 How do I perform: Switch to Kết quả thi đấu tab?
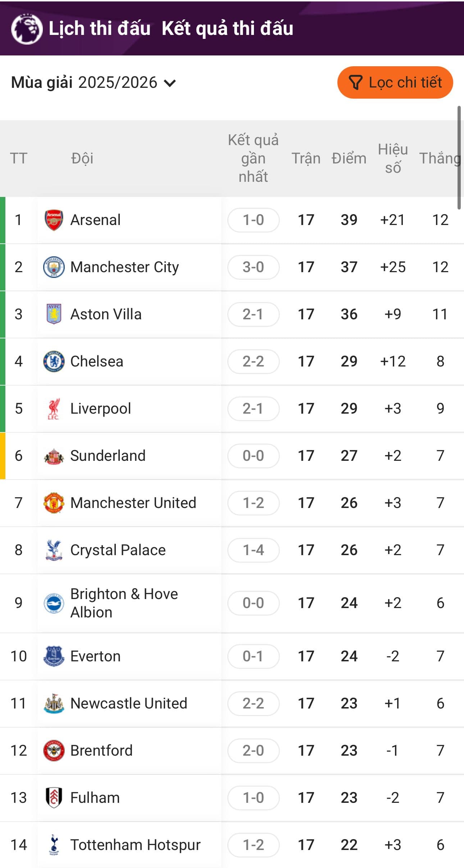pyautogui.click(x=227, y=29)
